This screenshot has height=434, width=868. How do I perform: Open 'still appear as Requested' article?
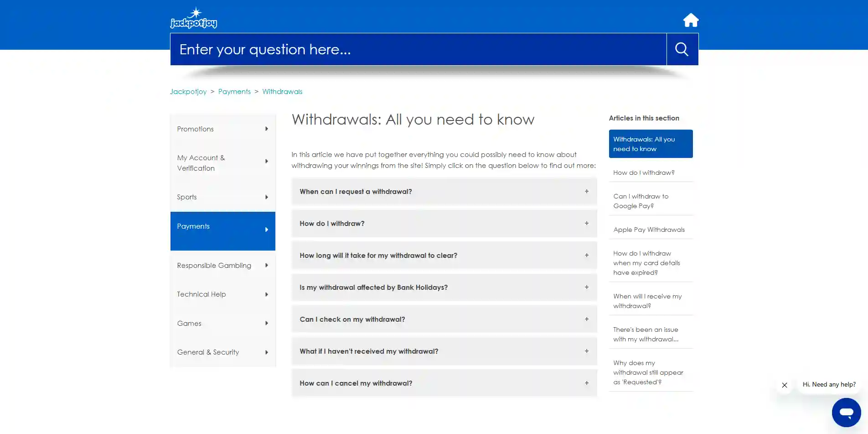[x=651, y=372]
